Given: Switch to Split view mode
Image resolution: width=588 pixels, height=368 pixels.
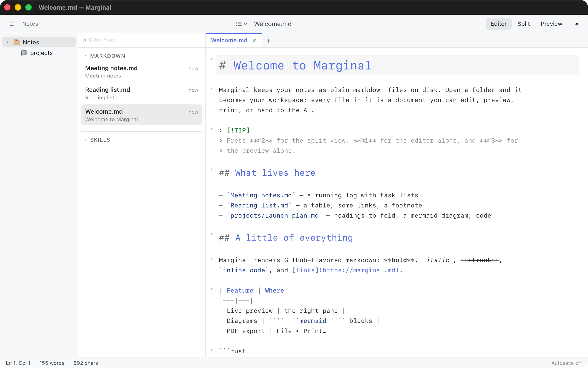Looking at the screenshot, I should tap(523, 24).
